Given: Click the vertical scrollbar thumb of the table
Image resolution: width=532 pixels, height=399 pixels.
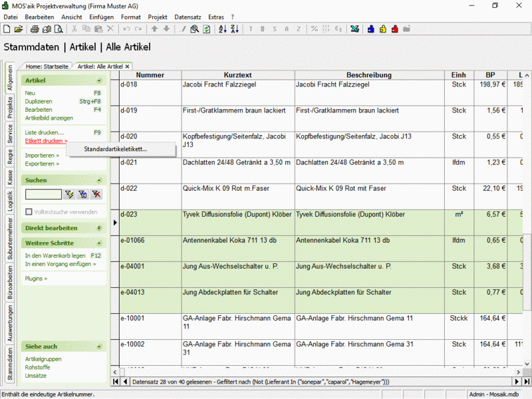Looking at the screenshot, I should (527, 273).
